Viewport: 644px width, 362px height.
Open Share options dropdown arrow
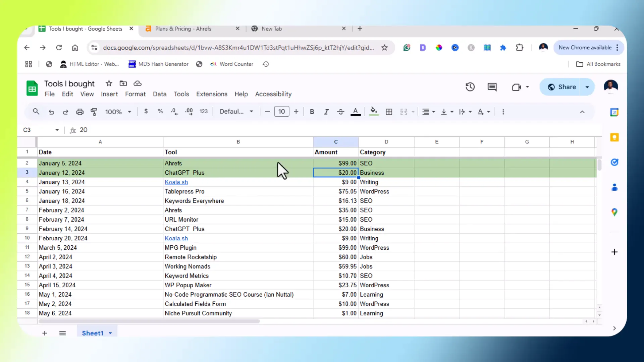587,87
